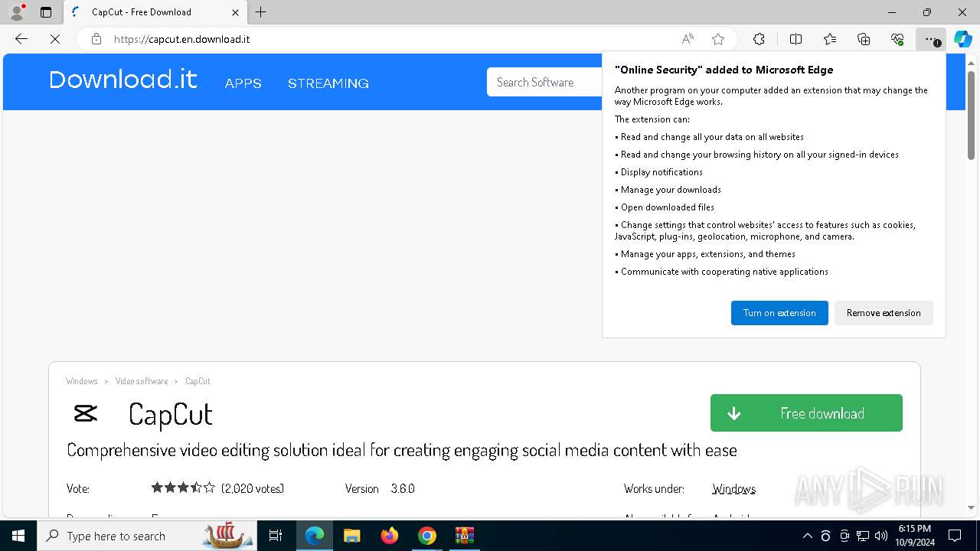
Task: Open Extensions puzzle icon
Action: click(759, 39)
